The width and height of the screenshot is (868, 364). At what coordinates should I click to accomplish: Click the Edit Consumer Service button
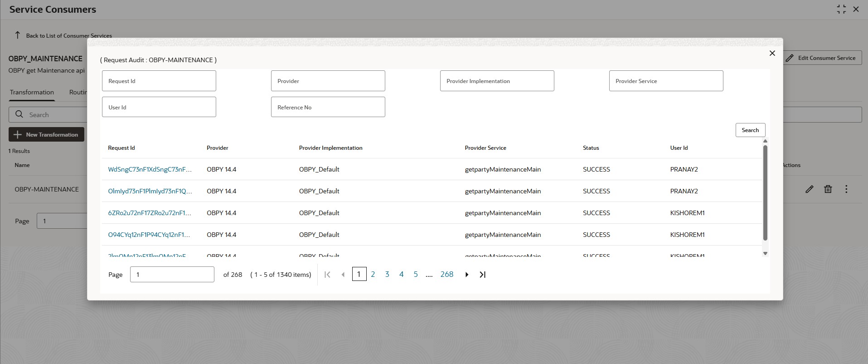(x=822, y=58)
